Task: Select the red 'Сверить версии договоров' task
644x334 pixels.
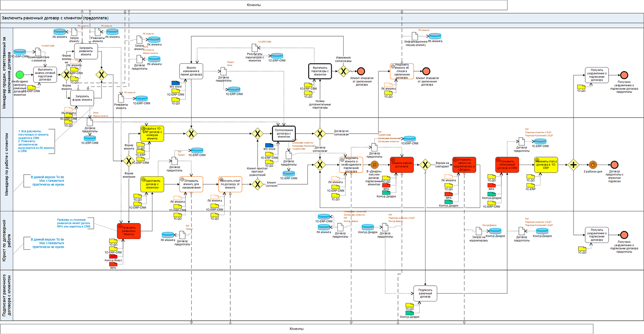Action: click(x=402, y=165)
